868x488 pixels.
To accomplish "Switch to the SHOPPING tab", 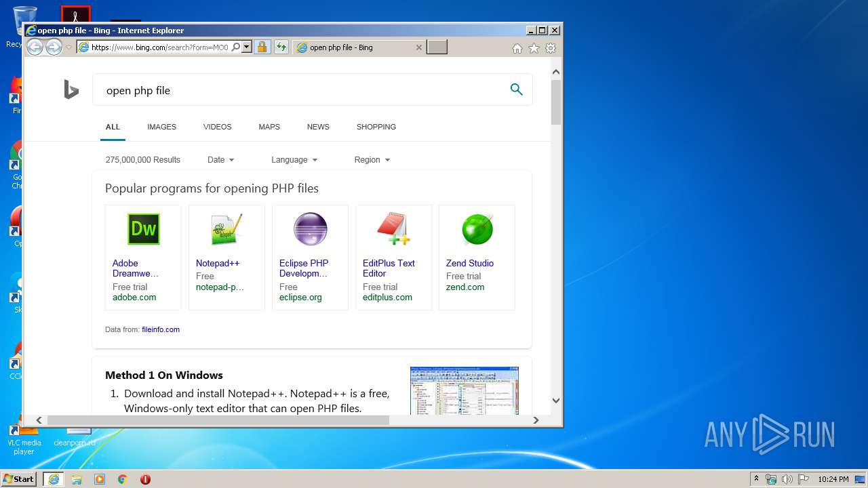I will coord(376,127).
